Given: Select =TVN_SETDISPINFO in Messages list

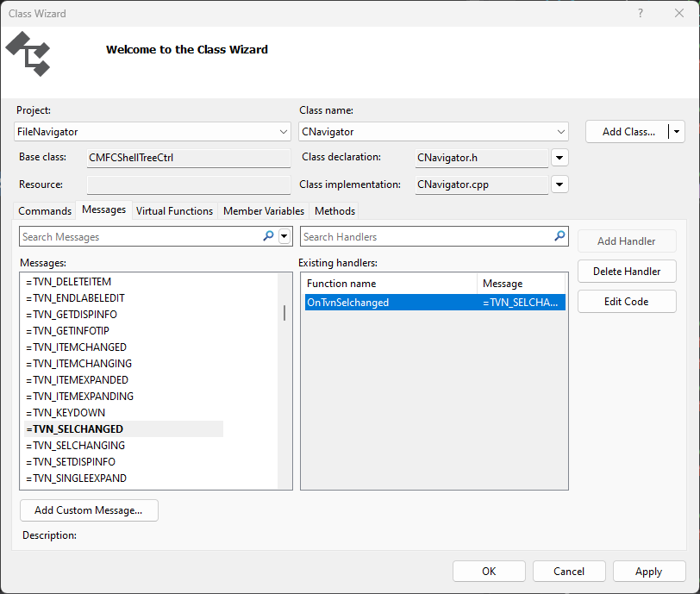Looking at the screenshot, I should click(71, 462).
